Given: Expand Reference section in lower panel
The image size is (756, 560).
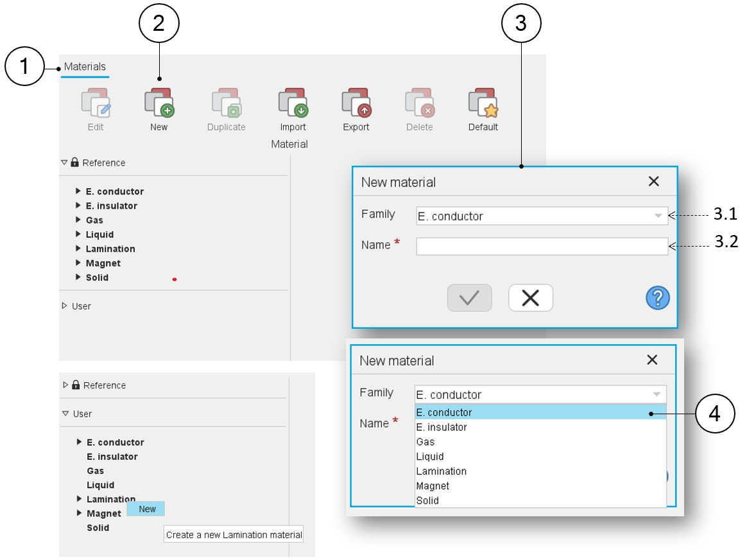Looking at the screenshot, I should click(65, 385).
